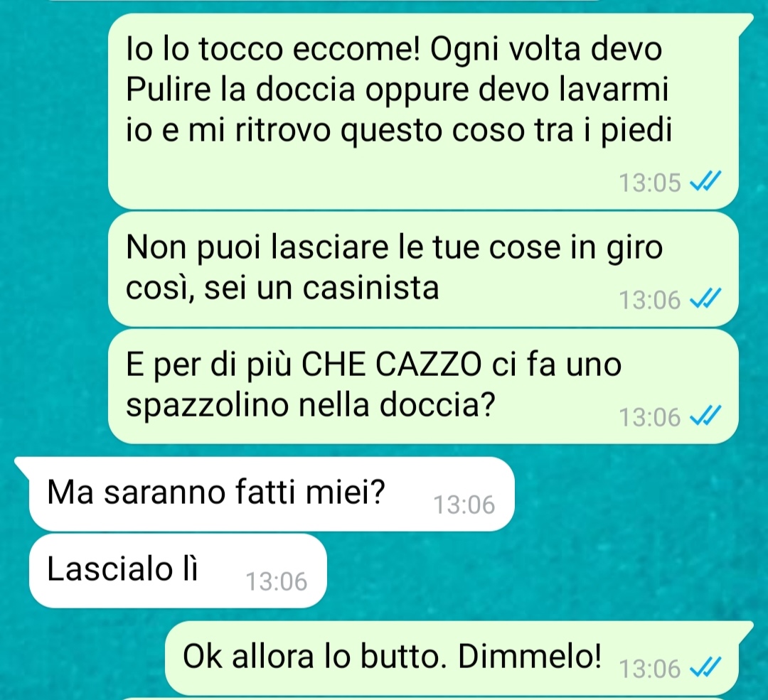Click the 13:06 time on 'Lascialo lì'
The image size is (768, 700).
[276, 581]
